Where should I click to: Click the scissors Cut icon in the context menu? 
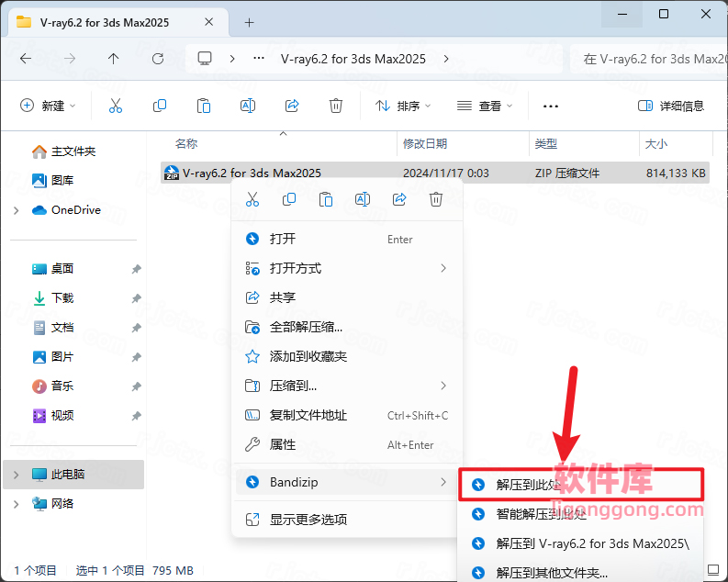(252, 199)
